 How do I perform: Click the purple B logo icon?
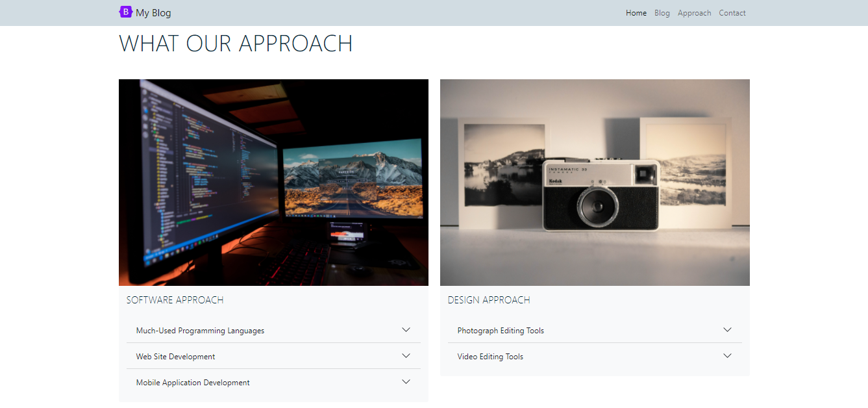coord(125,12)
